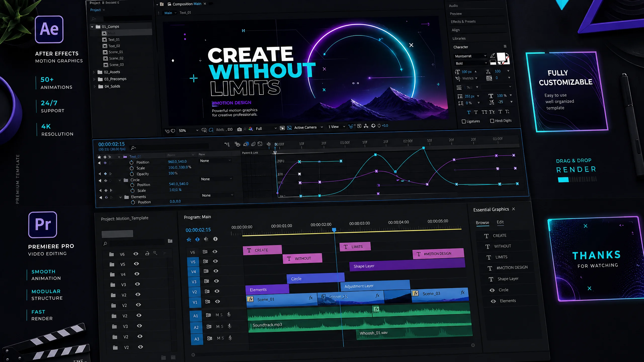Expand the 04_Solids folder
Image resolution: width=644 pixels, height=362 pixels.
[x=95, y=86]
